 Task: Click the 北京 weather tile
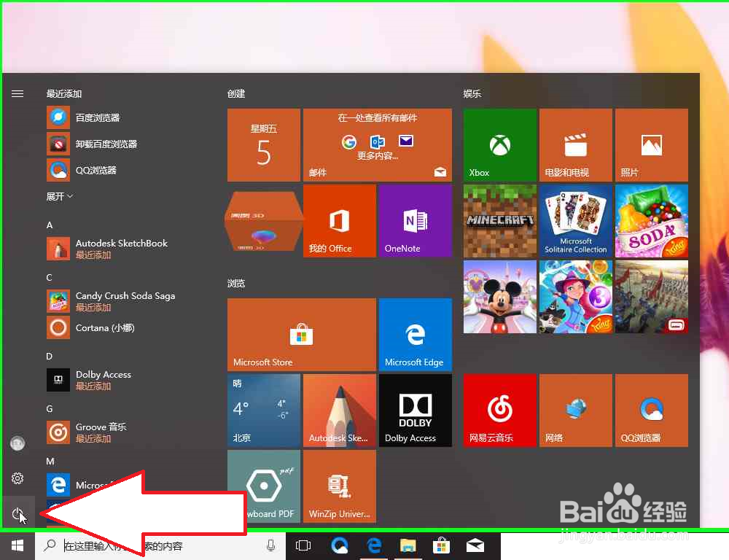(x=263, y=410)
